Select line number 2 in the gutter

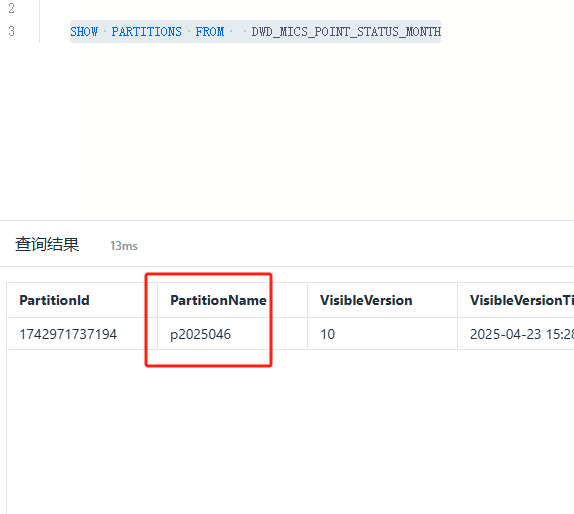pos(11,8)
